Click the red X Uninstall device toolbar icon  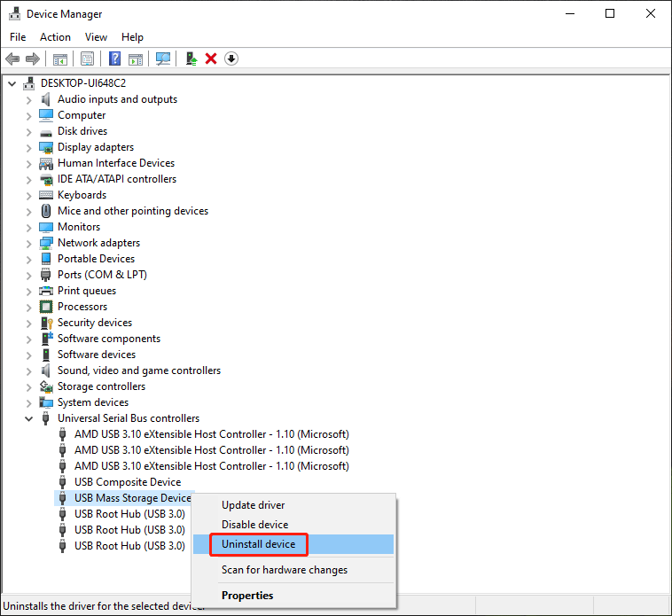click(x=211, y=58)
